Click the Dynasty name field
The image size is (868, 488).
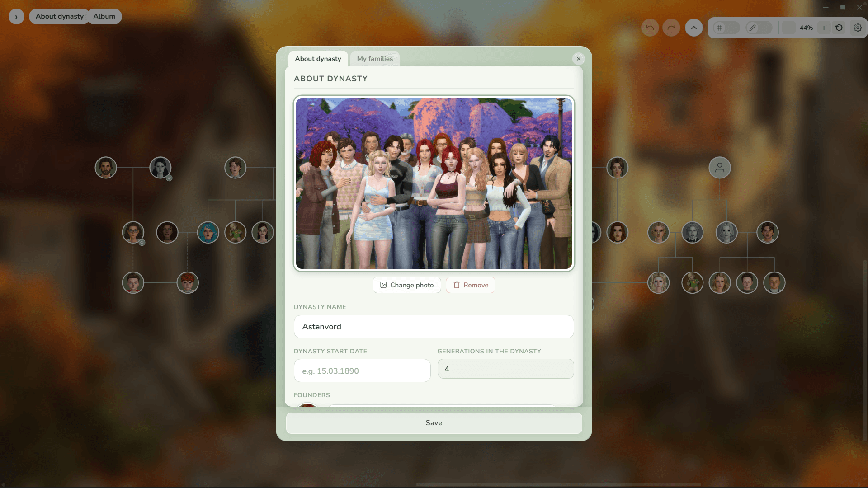(x=434, y=327)
